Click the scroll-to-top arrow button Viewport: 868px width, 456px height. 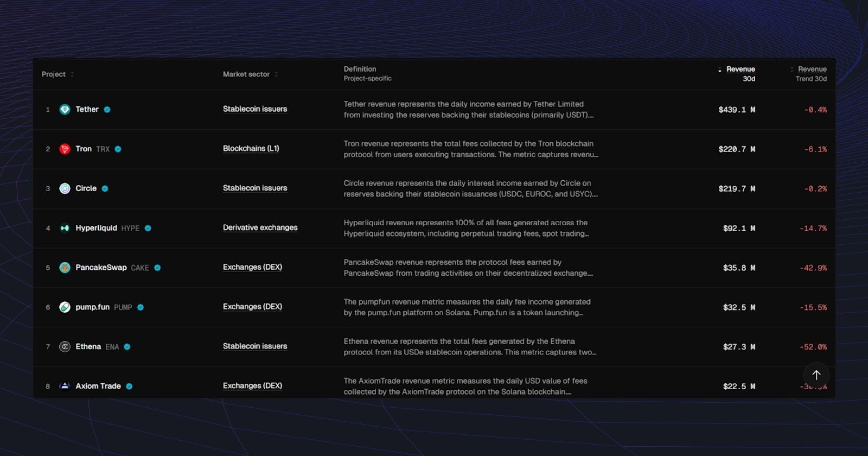[x=816, y=375]
